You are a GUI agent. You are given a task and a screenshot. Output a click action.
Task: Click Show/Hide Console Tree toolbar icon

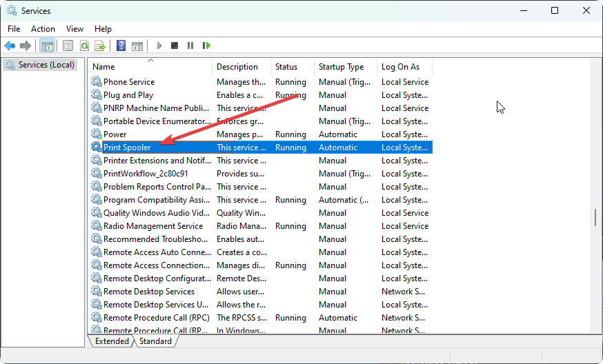[x=47, y=45]
